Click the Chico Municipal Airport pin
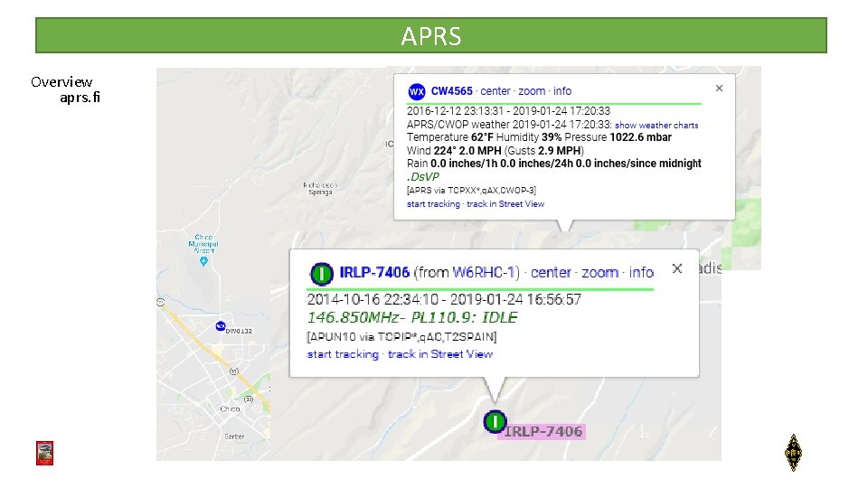 [203, 261]
